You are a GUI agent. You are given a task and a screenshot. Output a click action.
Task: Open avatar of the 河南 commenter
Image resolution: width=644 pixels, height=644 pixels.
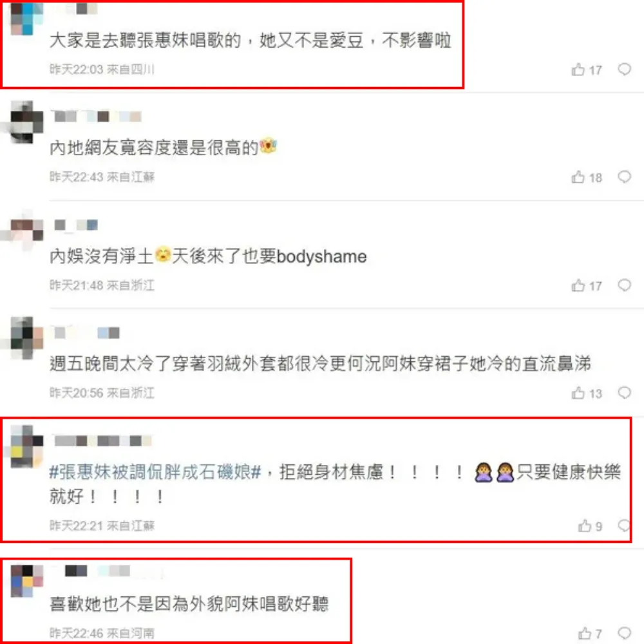26,581
